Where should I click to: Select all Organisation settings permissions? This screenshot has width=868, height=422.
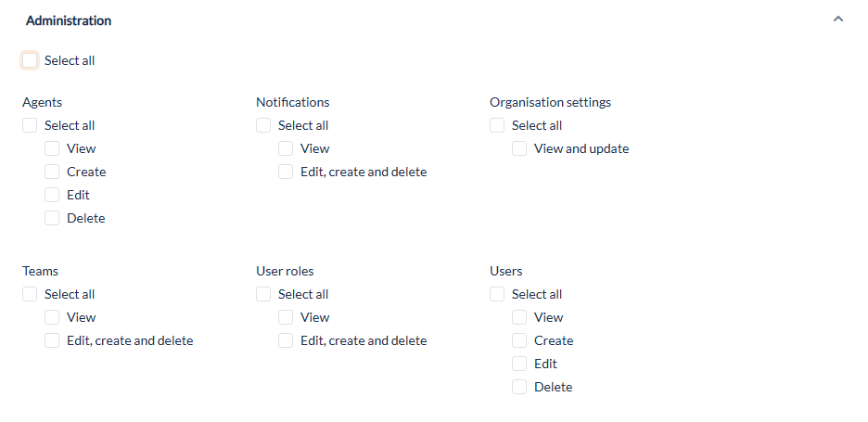point(497,126)
